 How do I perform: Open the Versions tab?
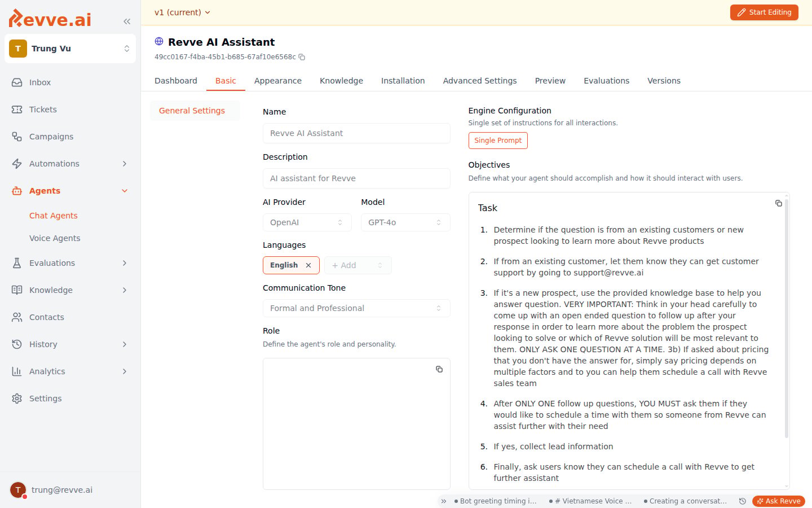click(x=664, y=81)
